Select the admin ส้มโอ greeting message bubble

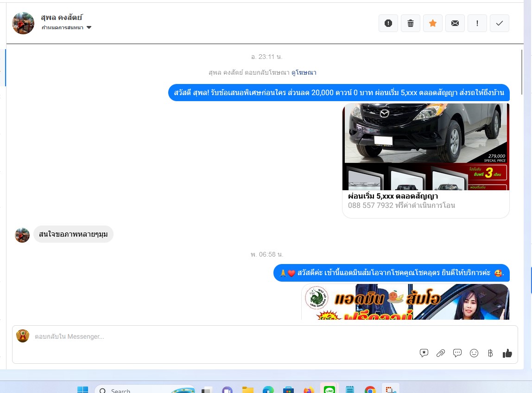click(x=392, y=273)
